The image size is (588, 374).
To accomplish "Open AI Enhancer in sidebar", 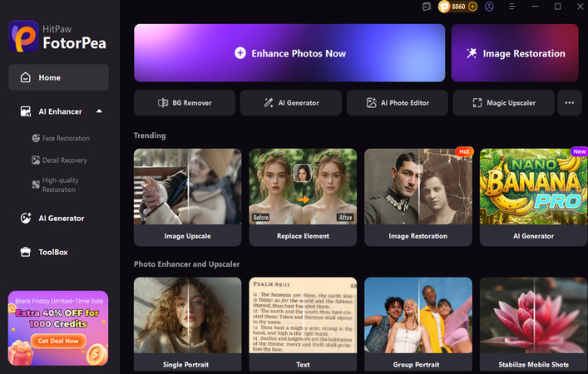I will (x=58, y=111).
